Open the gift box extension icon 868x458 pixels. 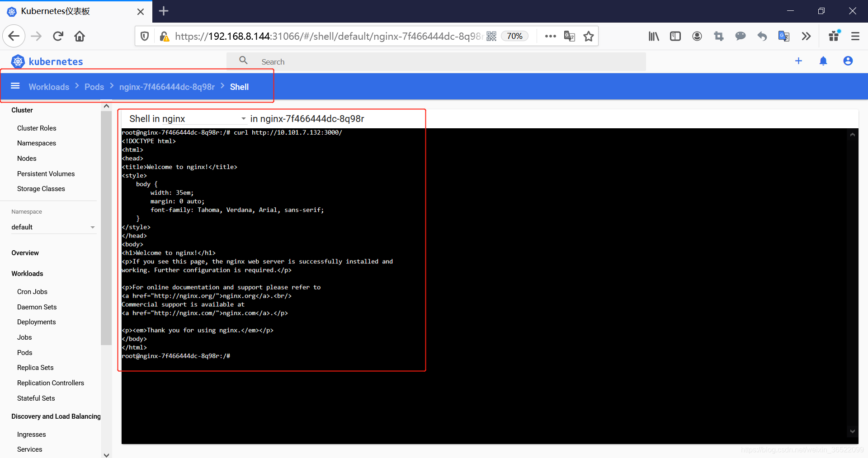[835, 36]
